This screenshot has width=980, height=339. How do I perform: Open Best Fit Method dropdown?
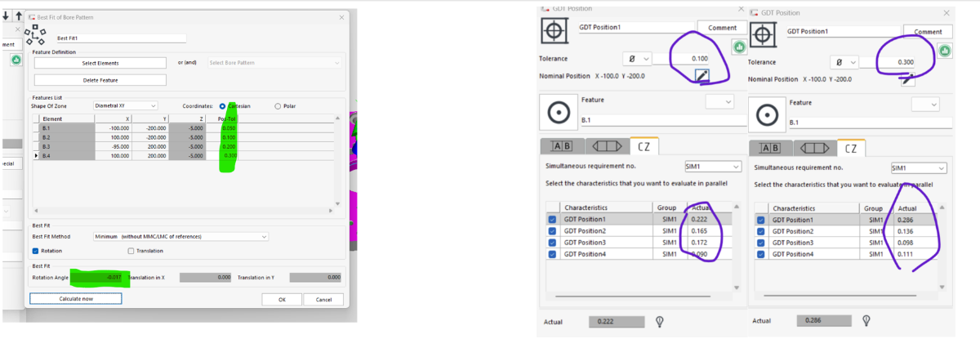180,237
